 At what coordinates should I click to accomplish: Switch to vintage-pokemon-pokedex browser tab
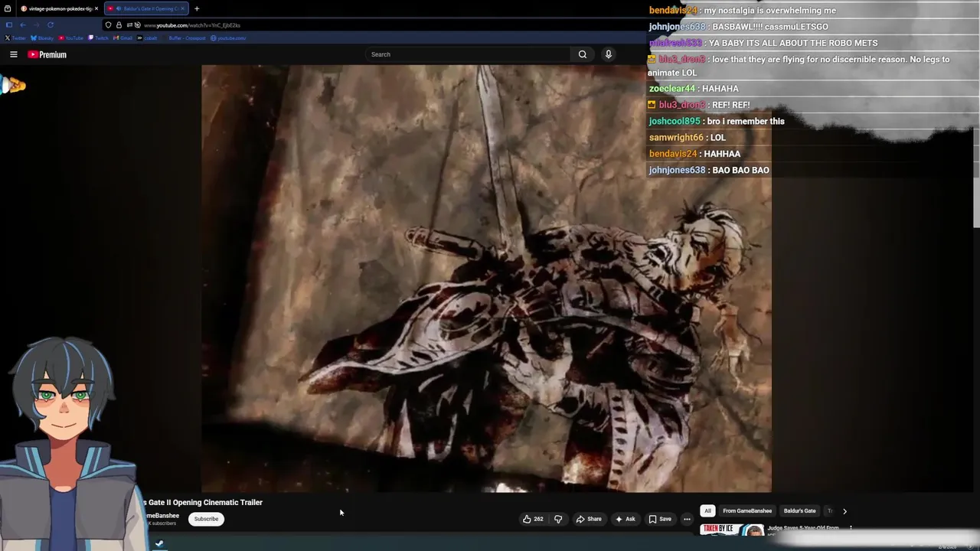(x=58, y=8)
